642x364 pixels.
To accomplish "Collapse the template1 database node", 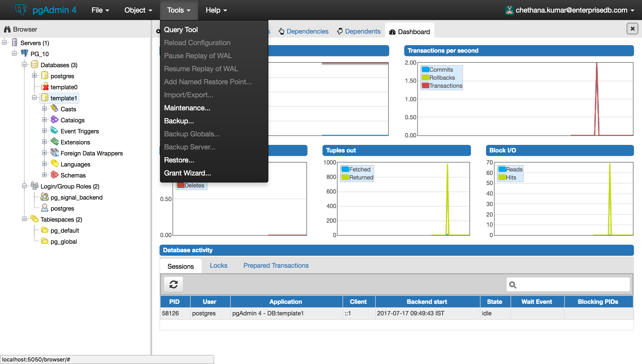I will [x=34, y=98].
